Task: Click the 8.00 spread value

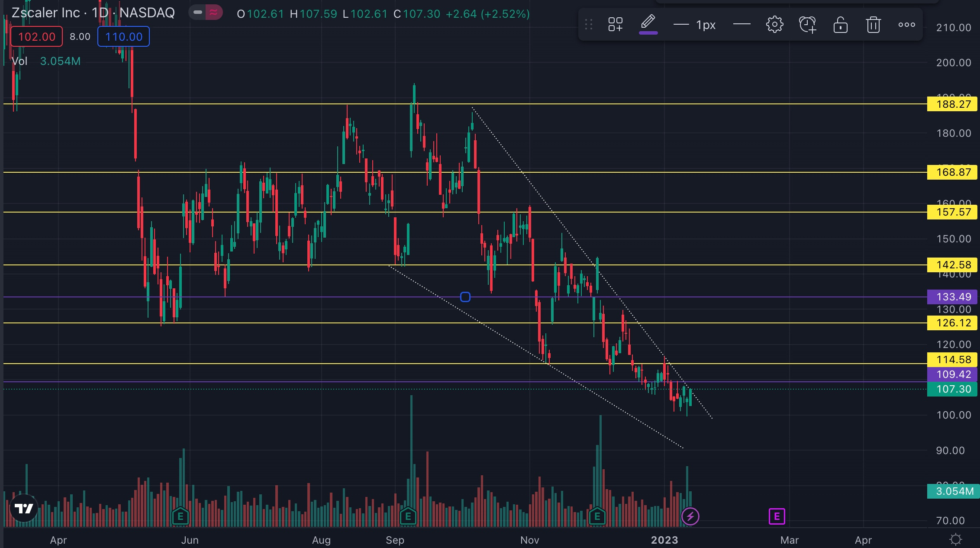Action: 80,37
